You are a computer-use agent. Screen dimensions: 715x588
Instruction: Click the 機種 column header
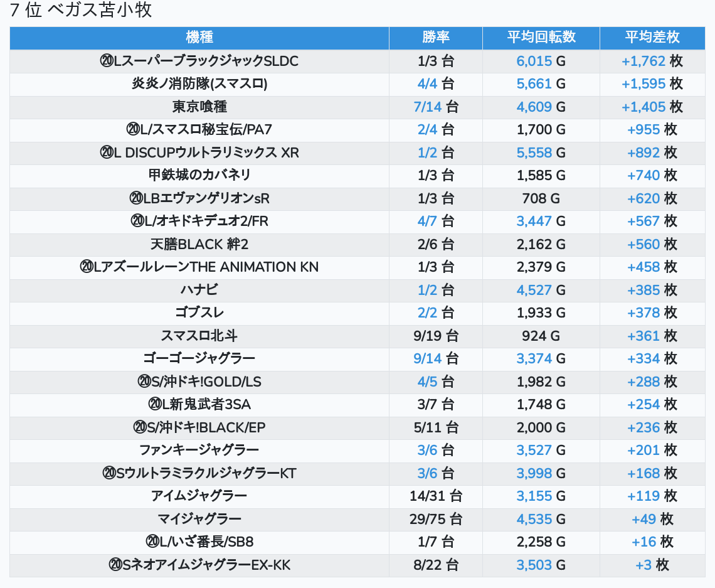pos(199,38)
